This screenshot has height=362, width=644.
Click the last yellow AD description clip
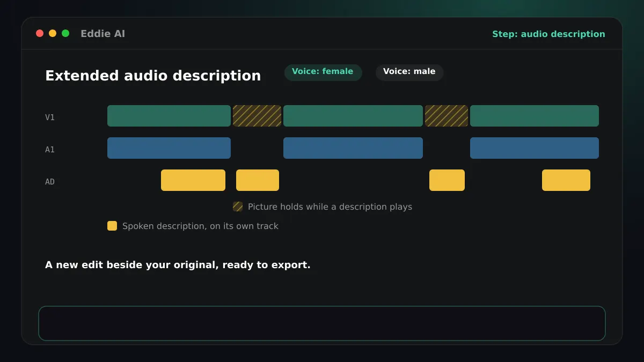click(x=566, y=180)
